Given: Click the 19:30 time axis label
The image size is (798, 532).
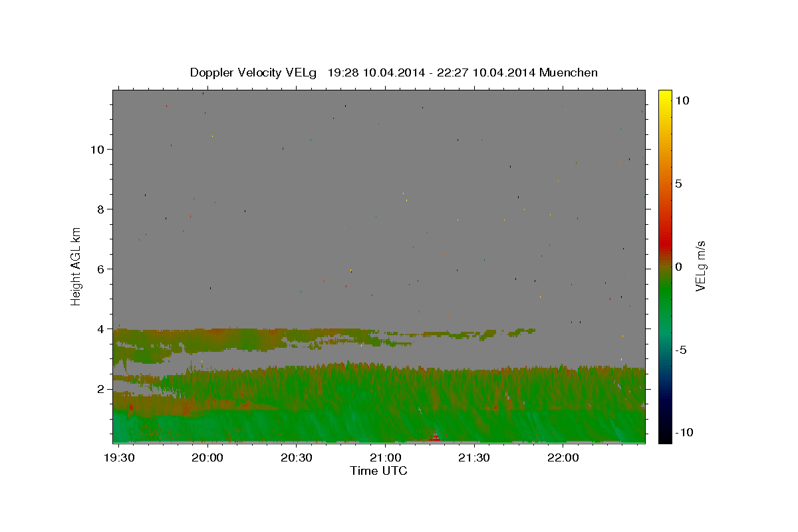Looking at the screenshot, I should (x=119, y=458).
